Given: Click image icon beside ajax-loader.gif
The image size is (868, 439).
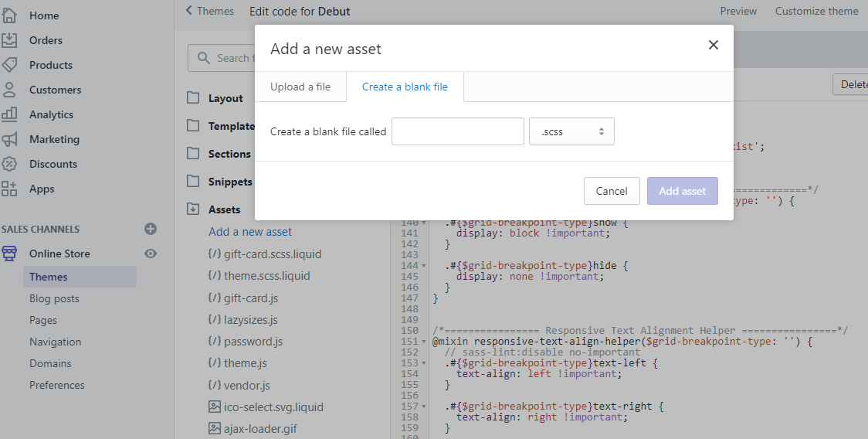Looking at the screenshot, I should (215, 428).
